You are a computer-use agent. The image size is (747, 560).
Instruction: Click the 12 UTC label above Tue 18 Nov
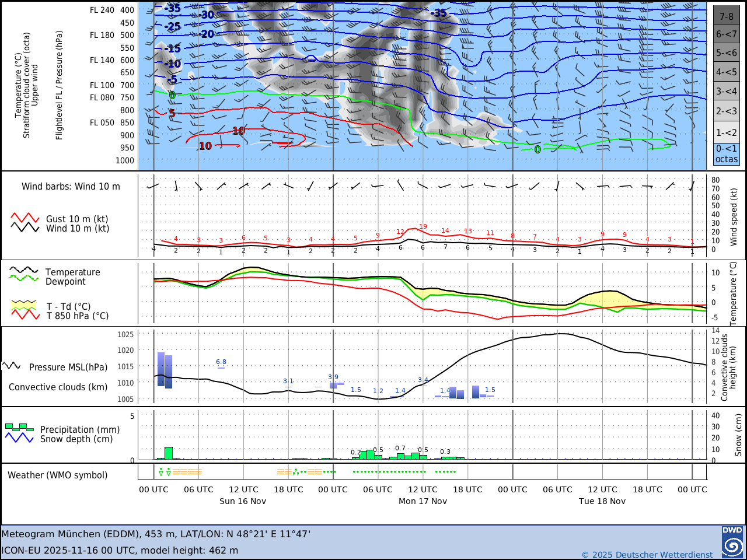tap(602, 489)
